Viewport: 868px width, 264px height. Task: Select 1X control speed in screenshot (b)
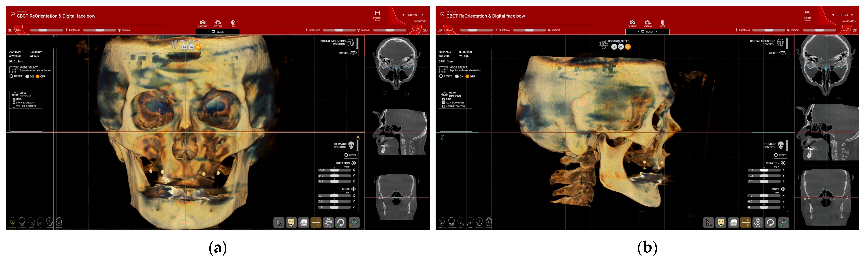614,47
